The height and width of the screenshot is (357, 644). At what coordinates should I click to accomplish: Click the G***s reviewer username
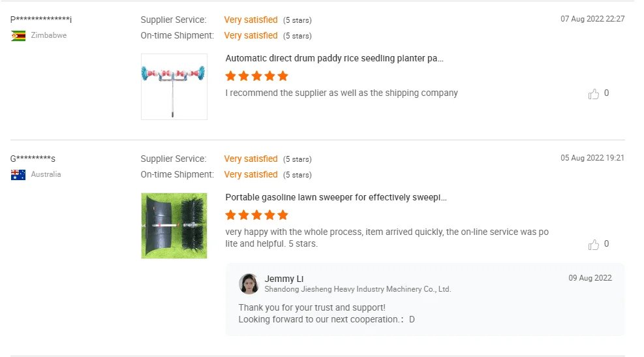33,159
